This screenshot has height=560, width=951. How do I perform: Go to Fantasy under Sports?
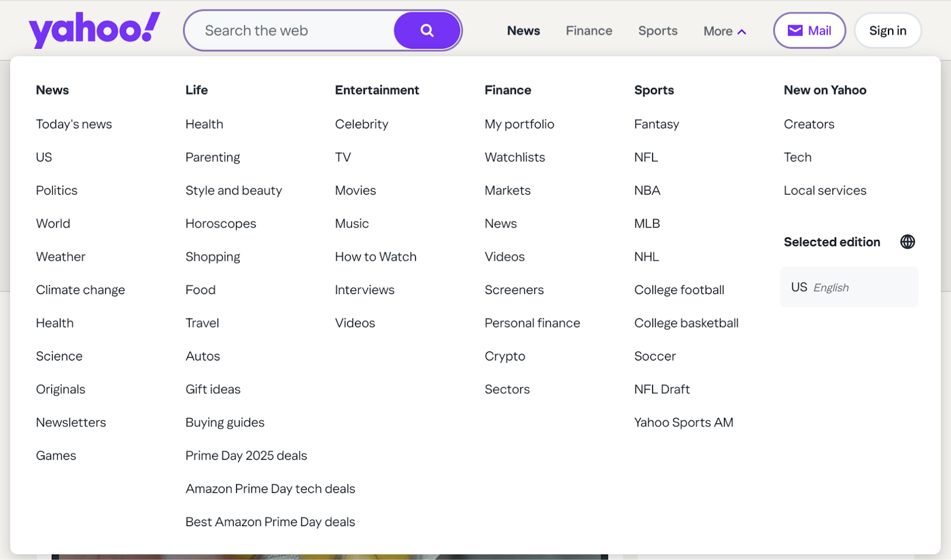pyautogui.click(x=656, y=124)
